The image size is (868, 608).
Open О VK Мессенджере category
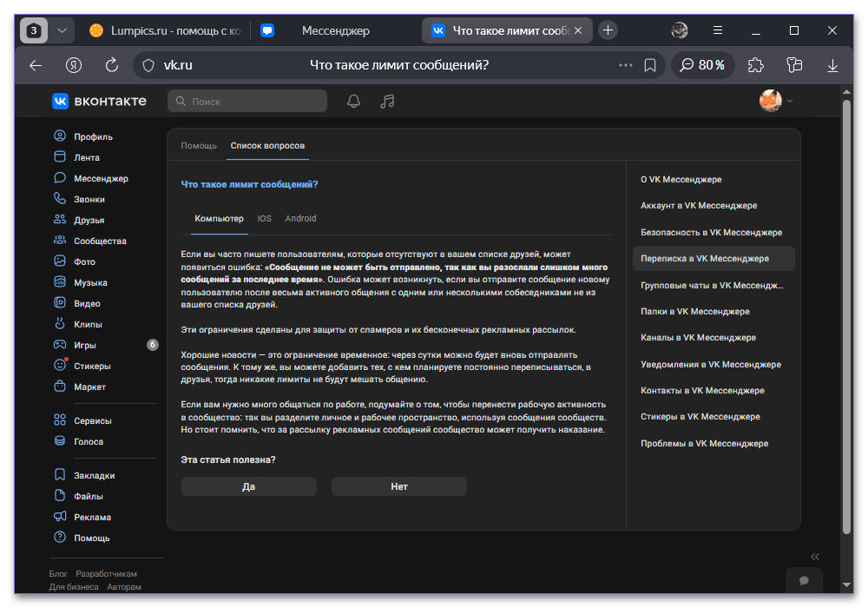[x=681, y=180]
